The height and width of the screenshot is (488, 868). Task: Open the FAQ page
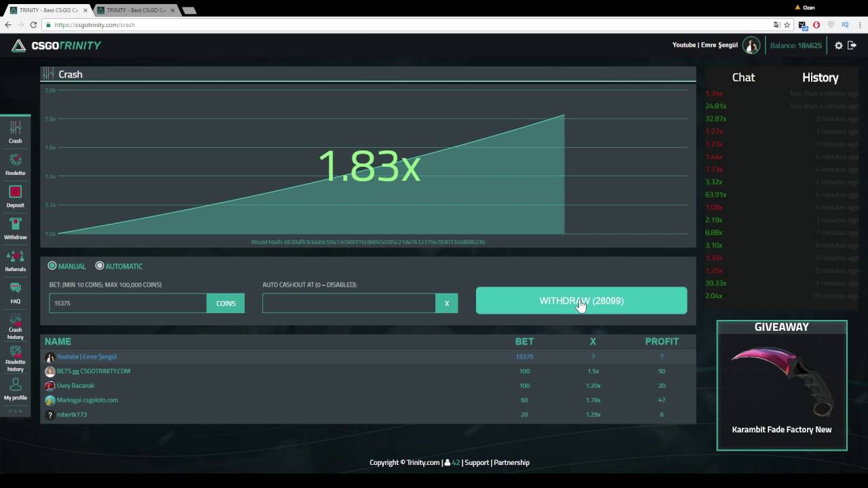click(x=15, y=293)
